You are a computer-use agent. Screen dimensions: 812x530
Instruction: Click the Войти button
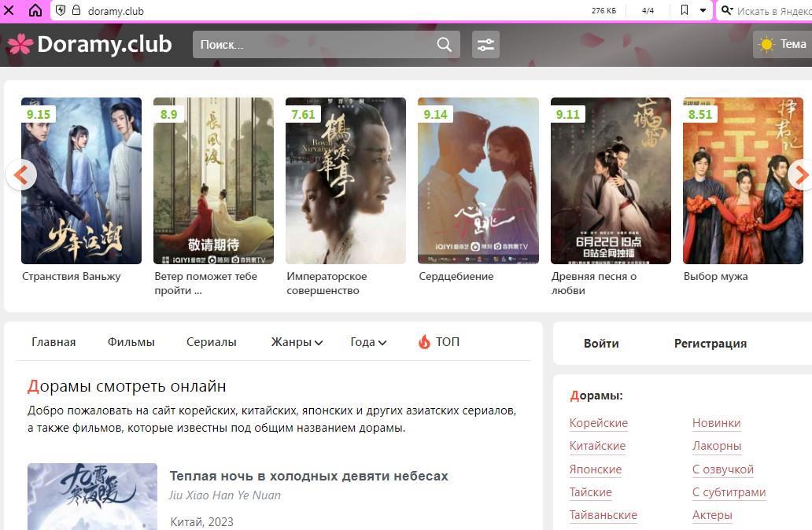(601, 344)
